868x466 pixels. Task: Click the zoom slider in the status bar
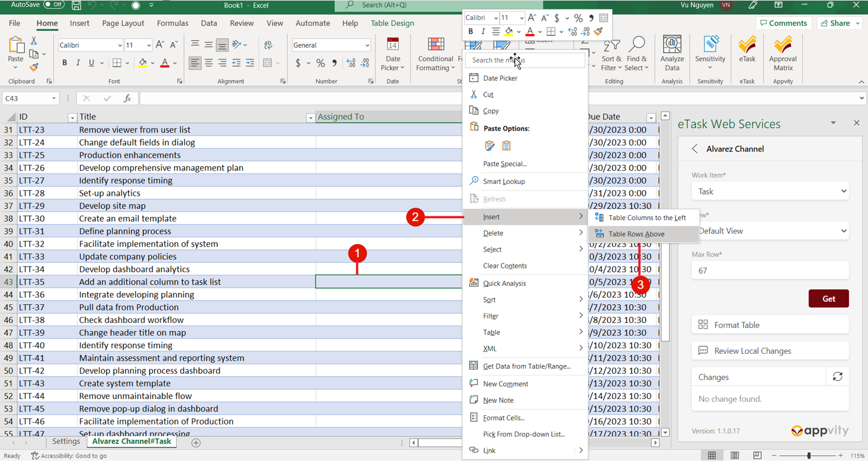[x=808, y=456]
